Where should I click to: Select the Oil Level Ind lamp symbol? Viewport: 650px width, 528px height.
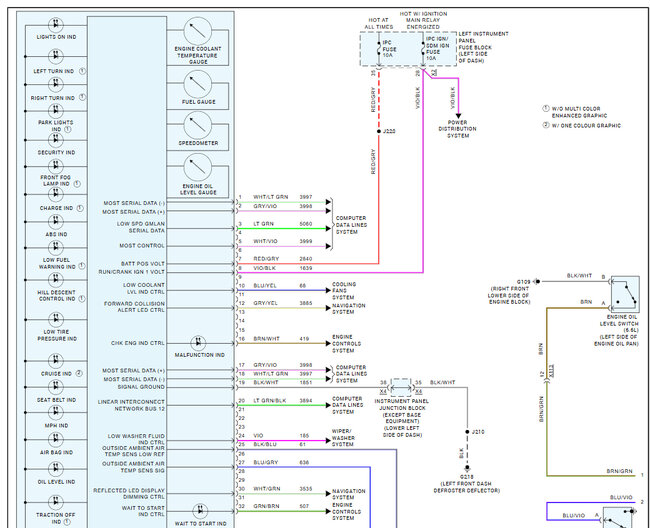[x=56, y=469]
